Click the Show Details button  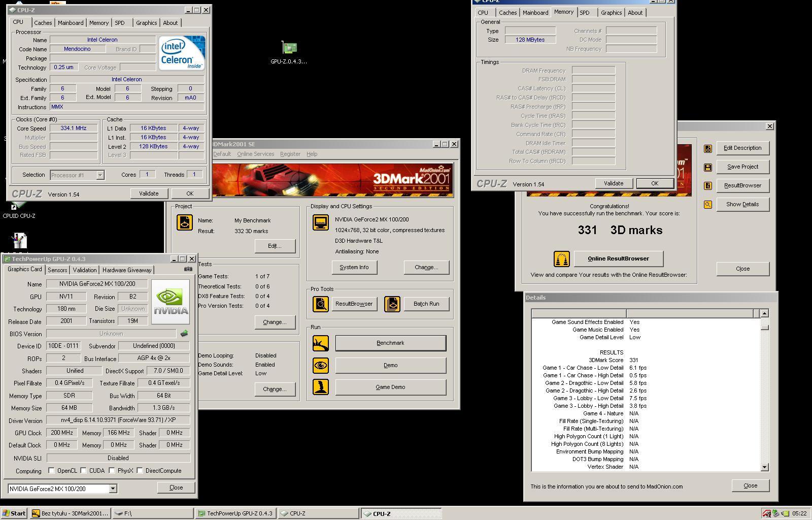tap(742, 205)
